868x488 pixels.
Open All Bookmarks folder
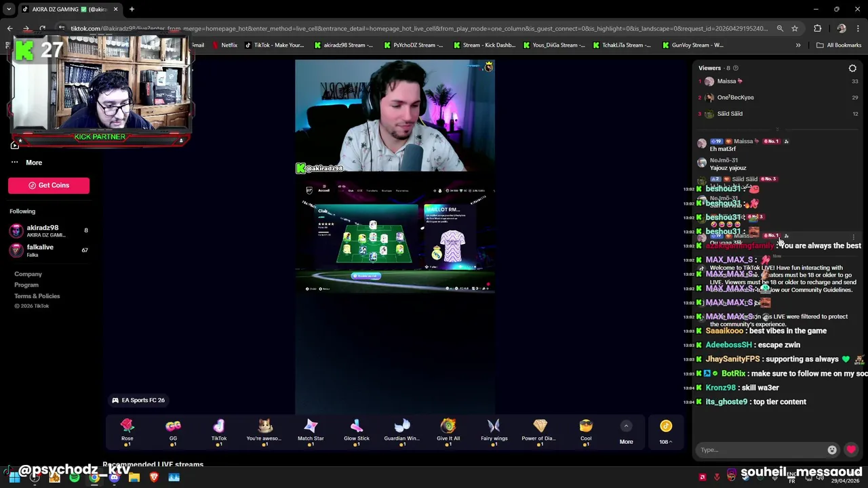[839, 45]
